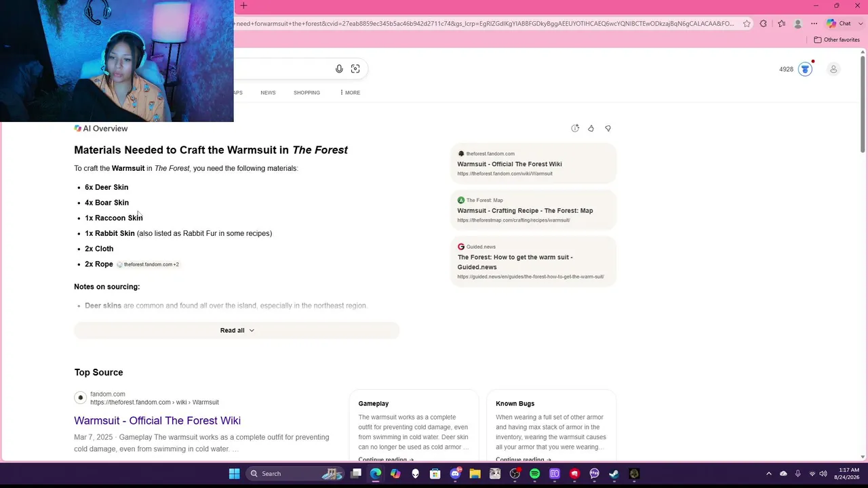This screenshot has width=868, height=488.
Task: Select the 'Notes on sourcing:' heading
Action: (x=107, y=287)
